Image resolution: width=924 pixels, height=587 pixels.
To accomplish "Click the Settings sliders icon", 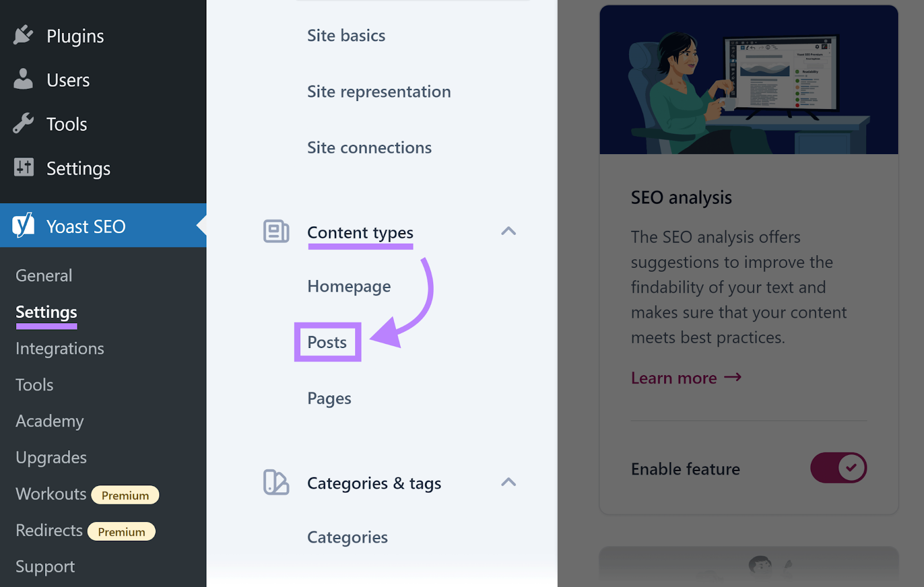I will coord(23,168).
